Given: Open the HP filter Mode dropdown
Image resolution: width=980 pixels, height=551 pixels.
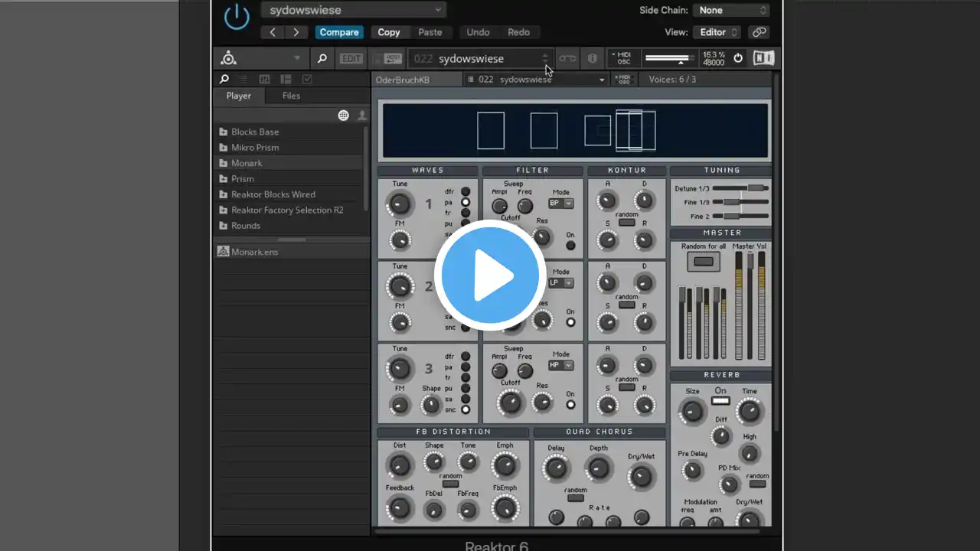Looking at the screenshot, I should (x=561, y=365).
